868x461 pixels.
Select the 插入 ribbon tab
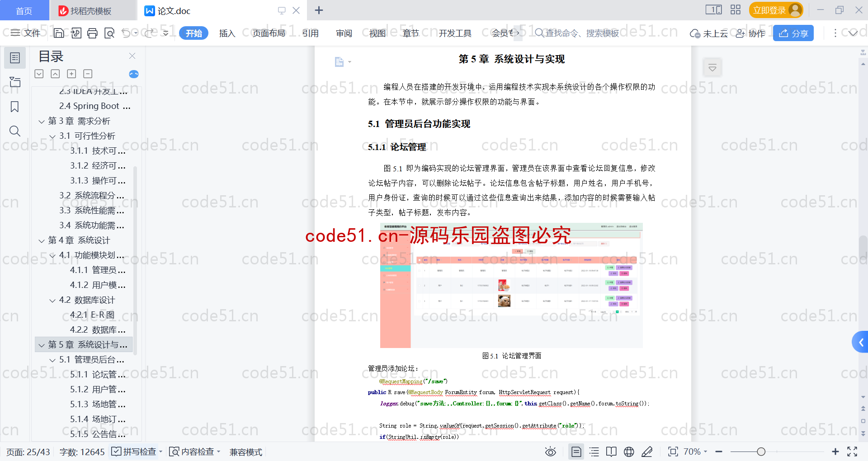(x=227, y=33)
